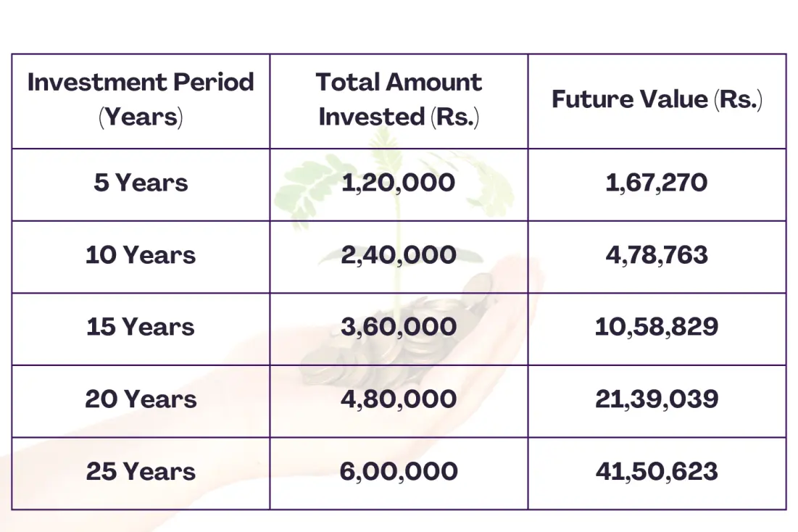This screenshot has height=532, width=798.
Task: Click the 4,78,763 future value cell
Action: [x=657, y=255]
